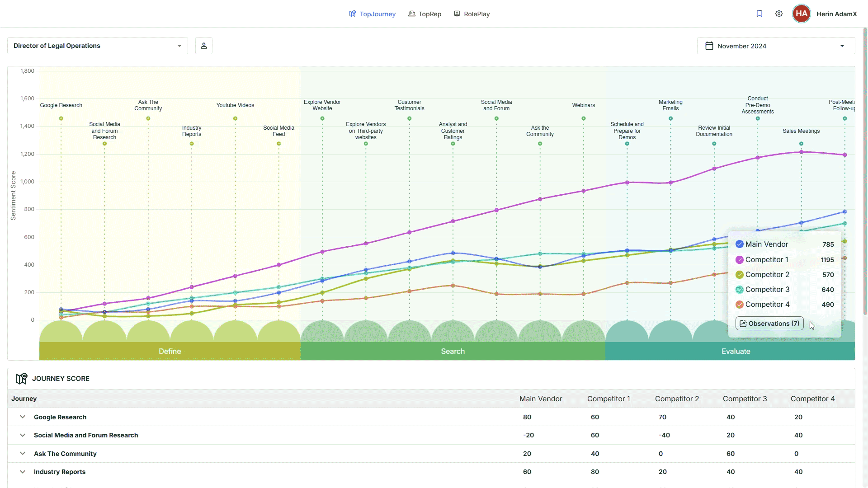Click the persona profile icon button

point(204,46)
